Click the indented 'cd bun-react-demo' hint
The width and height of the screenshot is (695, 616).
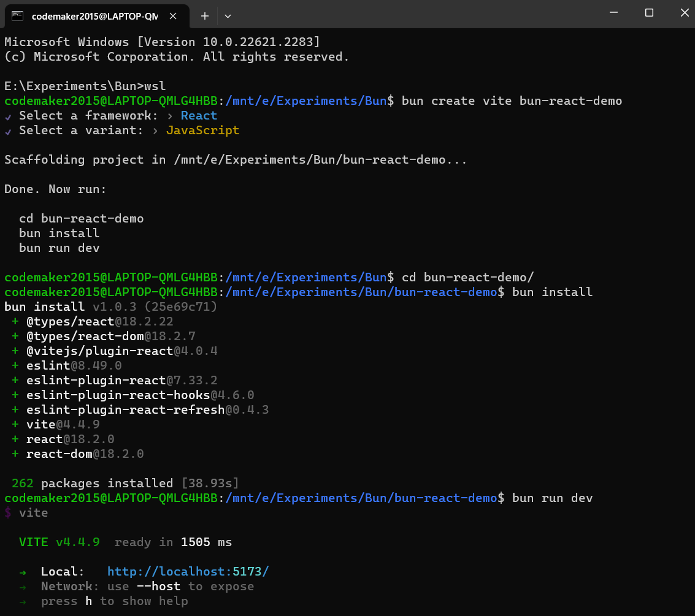[81, 218]
